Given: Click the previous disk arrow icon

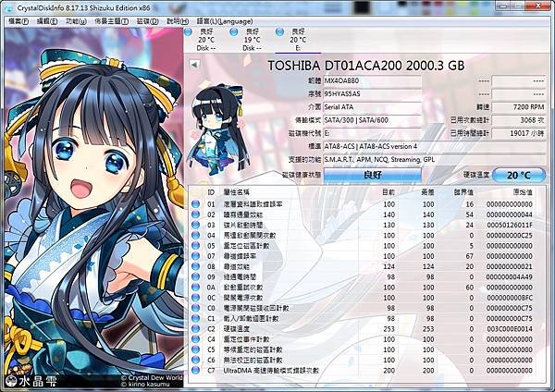Looking at the screenshot, I should (x=194, y=65).
